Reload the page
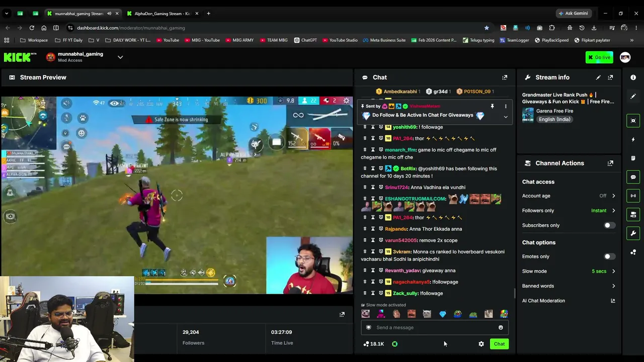 coord(32,28)
